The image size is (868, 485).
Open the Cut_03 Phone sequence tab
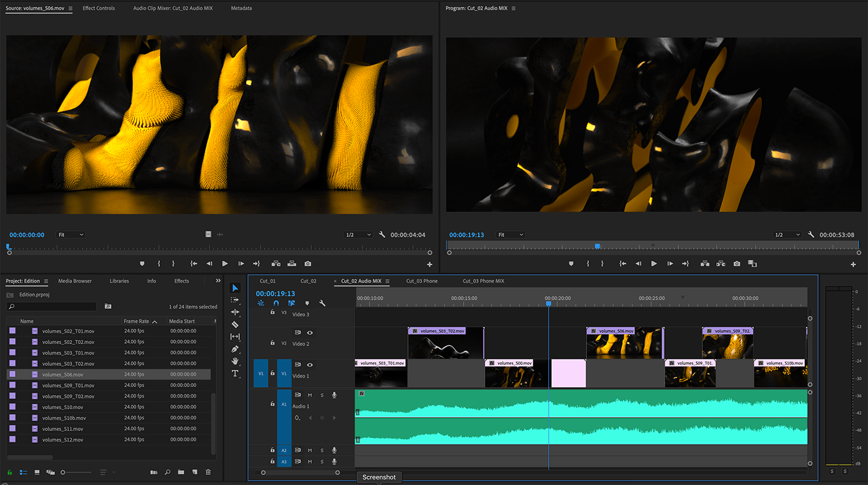coord(422,281)
